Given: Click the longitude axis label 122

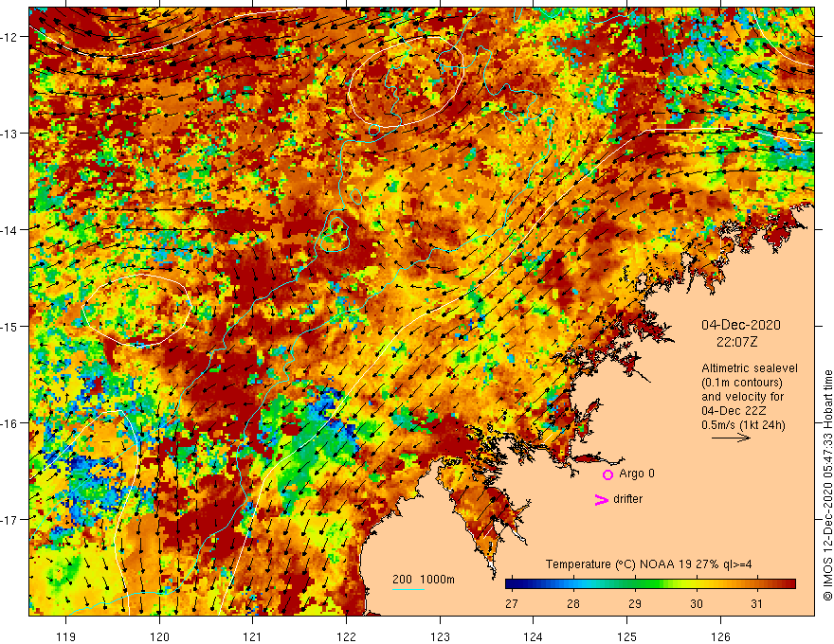Looking at the screenshot, I should (x=346, y=636).
